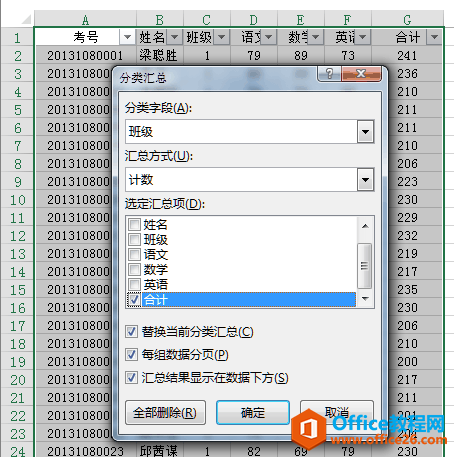Close the 分类汇总 dialog
Screen dimensions: 454x457
click(361, 74)
